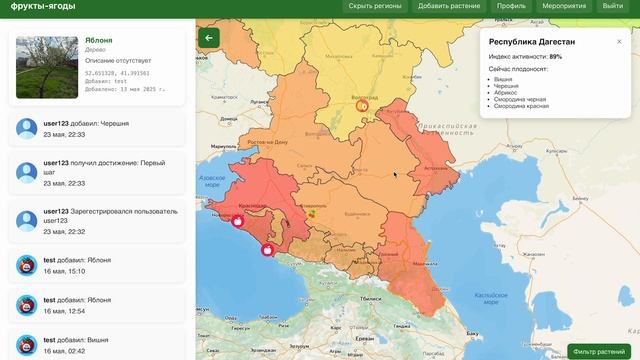Click the orange plant marker at Волгоград
This screenshot has width=640, height=360.
point(362,106)
